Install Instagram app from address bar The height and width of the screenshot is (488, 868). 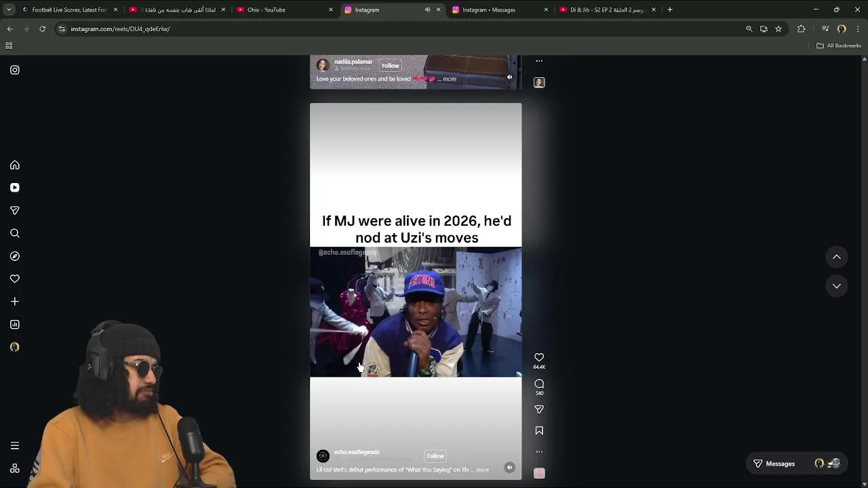pos(764,28)
